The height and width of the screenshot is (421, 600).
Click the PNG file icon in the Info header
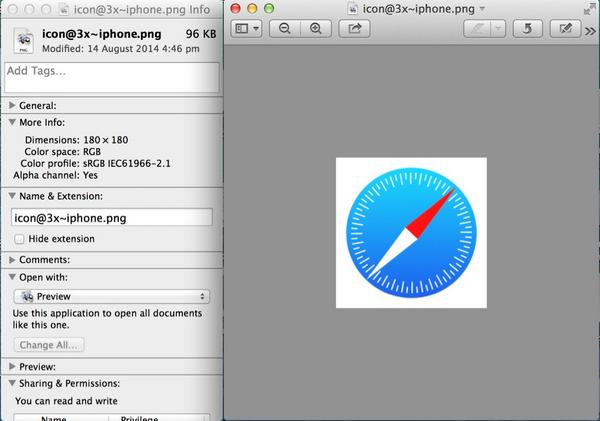[x=23, y=40]
